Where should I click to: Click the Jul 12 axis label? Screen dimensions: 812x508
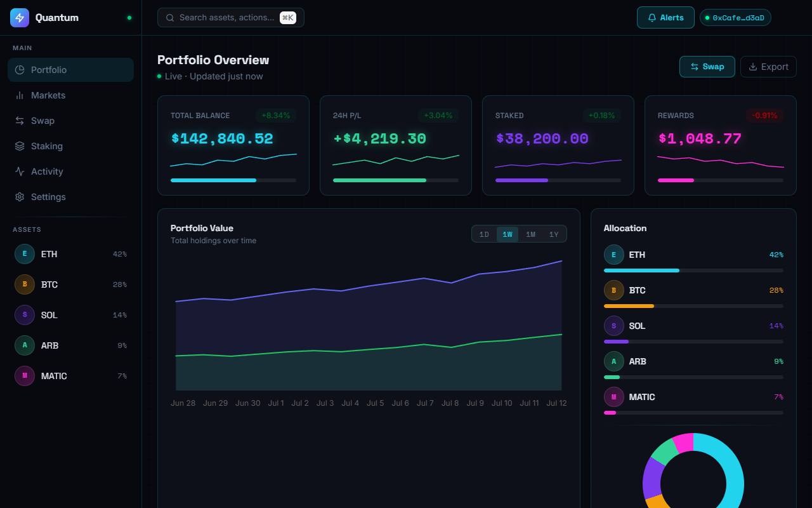pyautogui.click(x=556, y=403)
